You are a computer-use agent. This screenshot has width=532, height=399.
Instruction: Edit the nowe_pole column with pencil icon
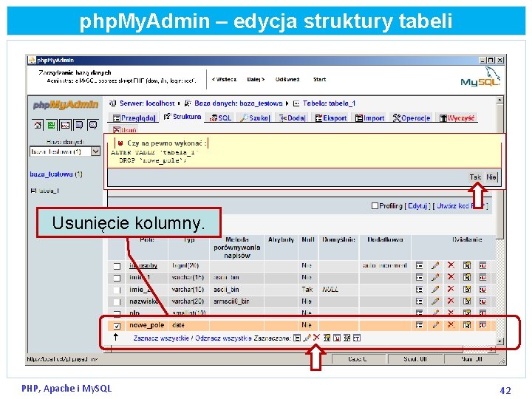tap(435, 325)
